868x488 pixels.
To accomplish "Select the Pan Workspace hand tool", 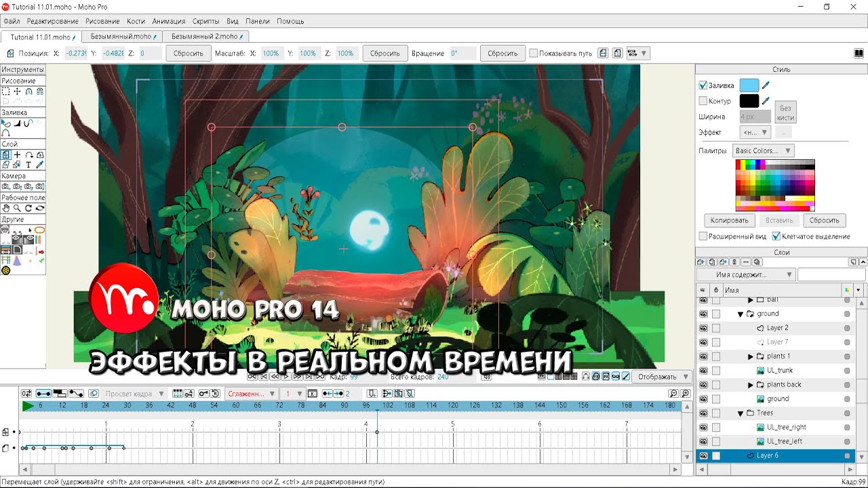I will click(6, 208).
